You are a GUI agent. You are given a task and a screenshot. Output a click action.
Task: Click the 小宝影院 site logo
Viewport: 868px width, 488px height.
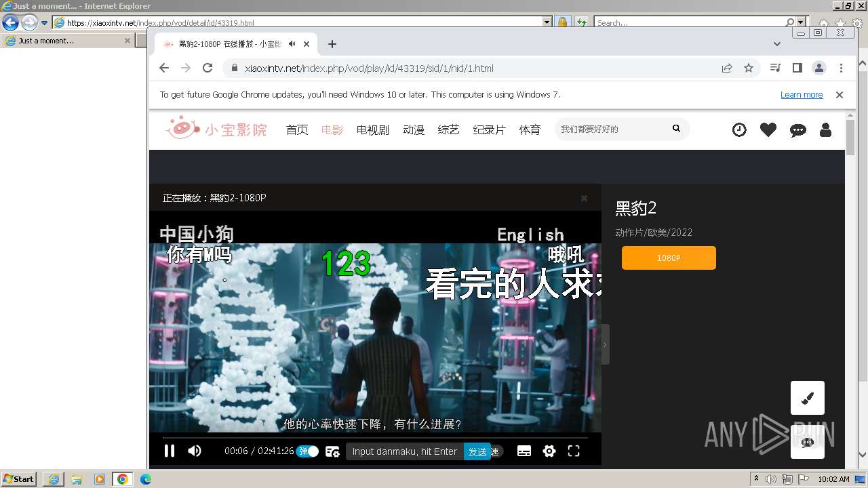pyautogui.click(x=217, y=128)
